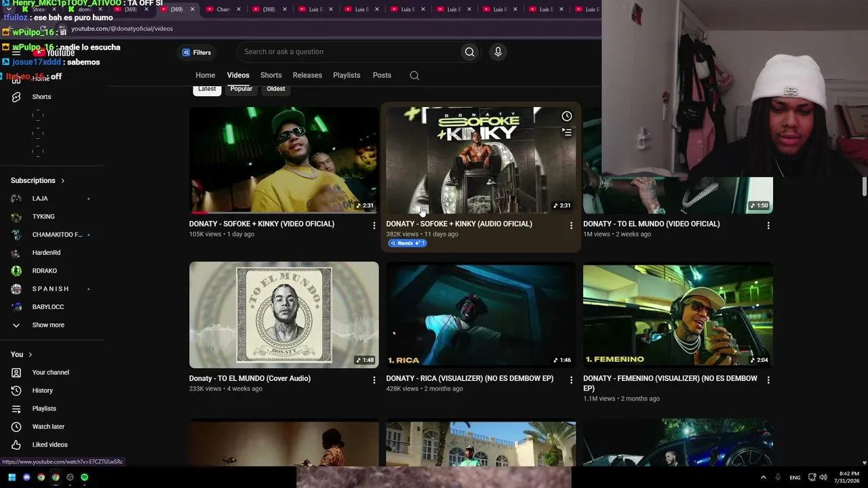Click the History icon in the sidebar
The height and width of the screenshot is (488, 868).
pos(16,390)
